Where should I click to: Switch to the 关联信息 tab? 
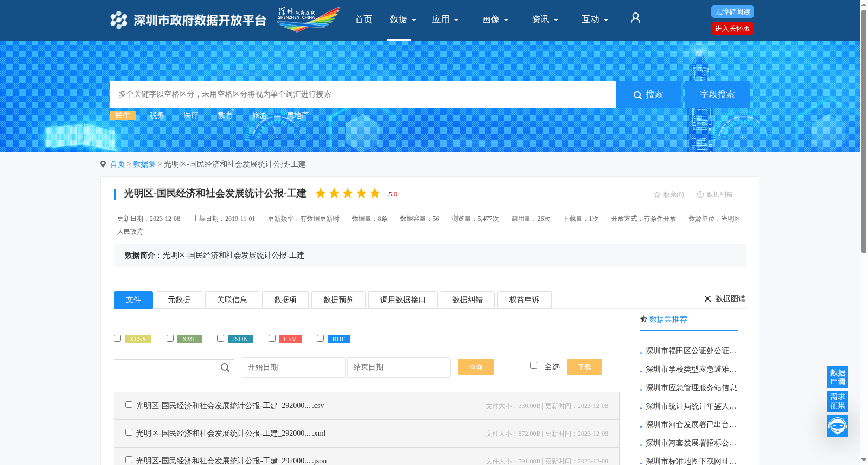coord(232,300)
